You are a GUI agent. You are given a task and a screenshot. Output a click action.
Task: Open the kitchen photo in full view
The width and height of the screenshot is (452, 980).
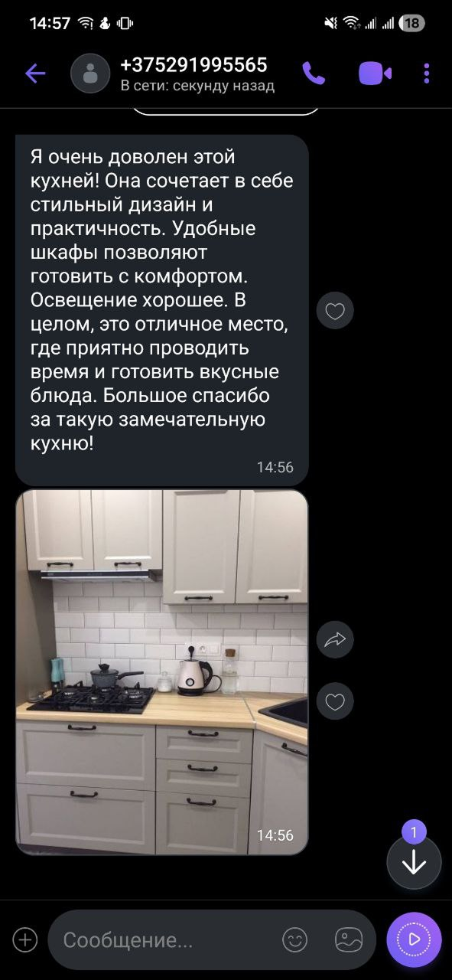coord(162,671)
